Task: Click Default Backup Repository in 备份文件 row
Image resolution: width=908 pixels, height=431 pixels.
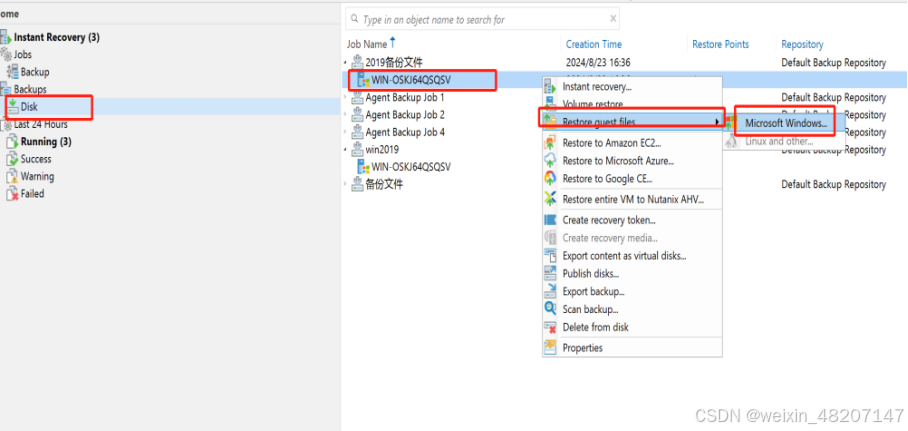Action: tap(833, 184)
